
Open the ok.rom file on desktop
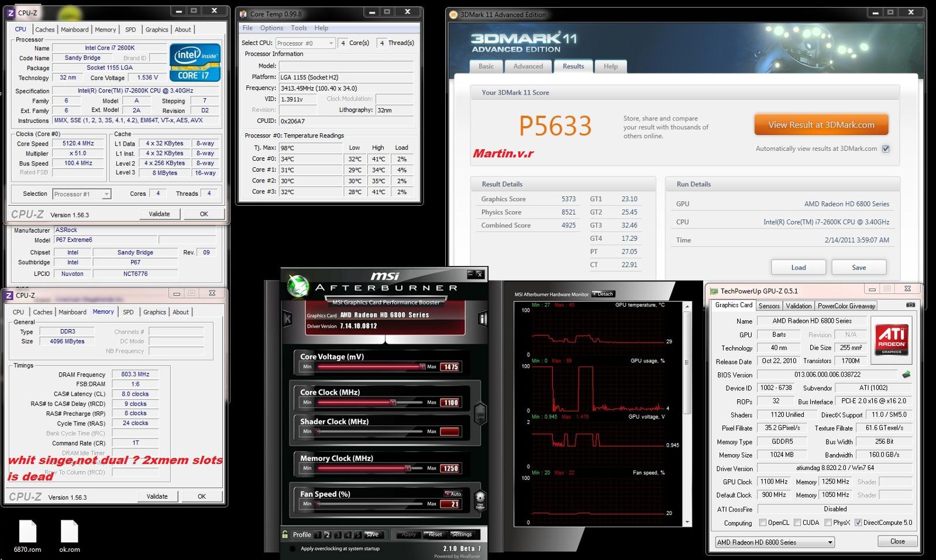click(x=69, y=537)
